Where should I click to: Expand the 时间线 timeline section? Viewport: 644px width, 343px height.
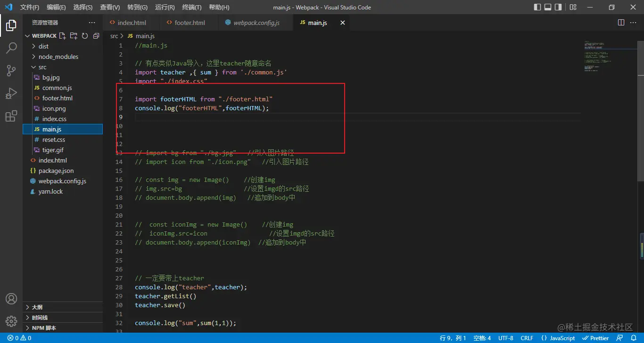63,318
